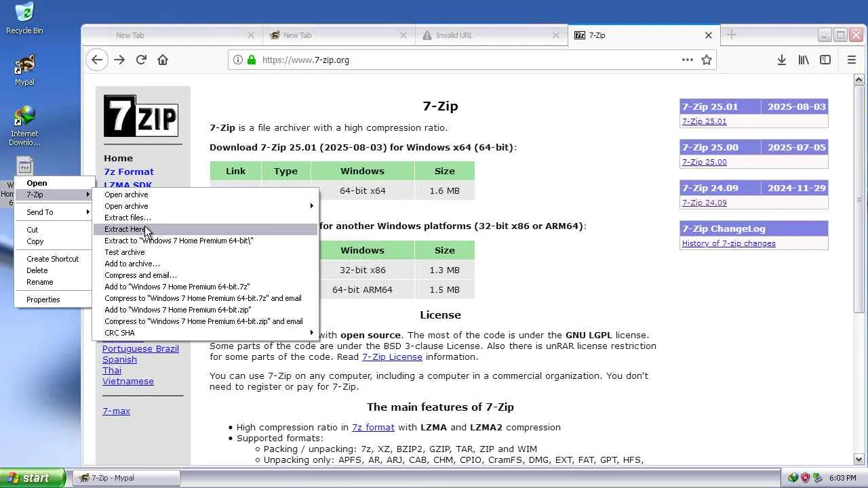
Task: Close the 7-Zip browser tab
Action: coord(709,35)
